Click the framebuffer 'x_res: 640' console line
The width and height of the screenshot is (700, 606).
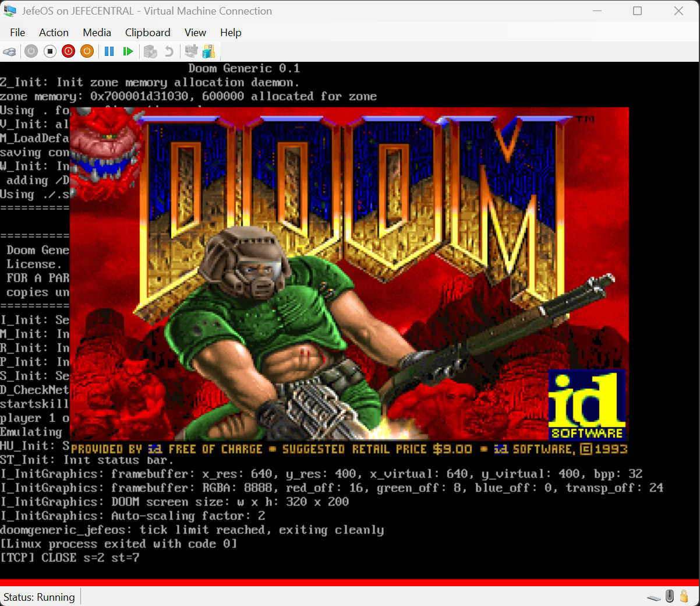coord(321,474)
